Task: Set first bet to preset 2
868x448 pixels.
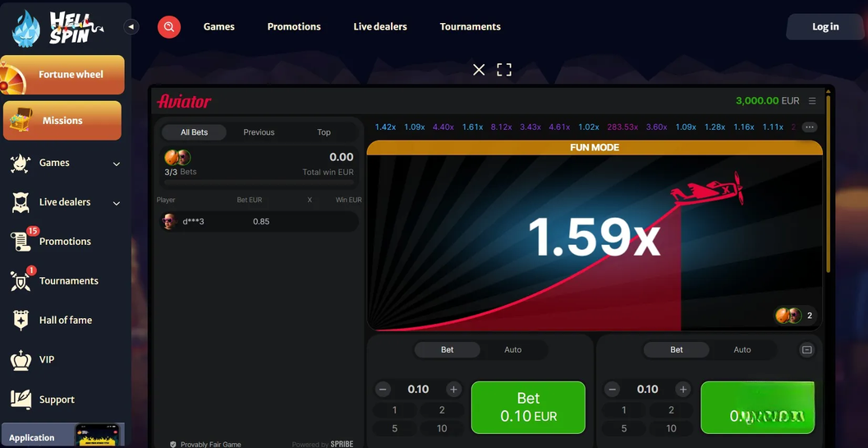Action: [x=442, y=410]
